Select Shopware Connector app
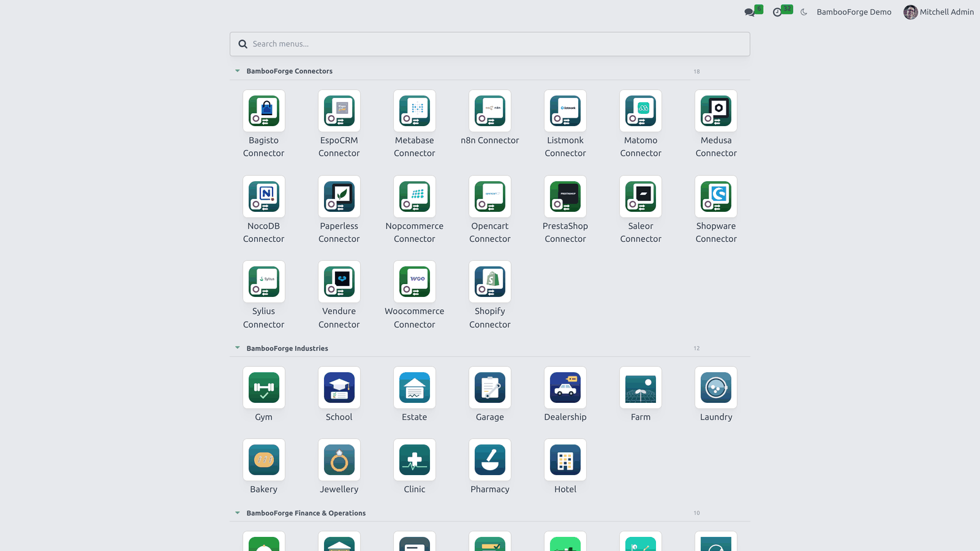This screenshot has height=551, width=980. 716,197
